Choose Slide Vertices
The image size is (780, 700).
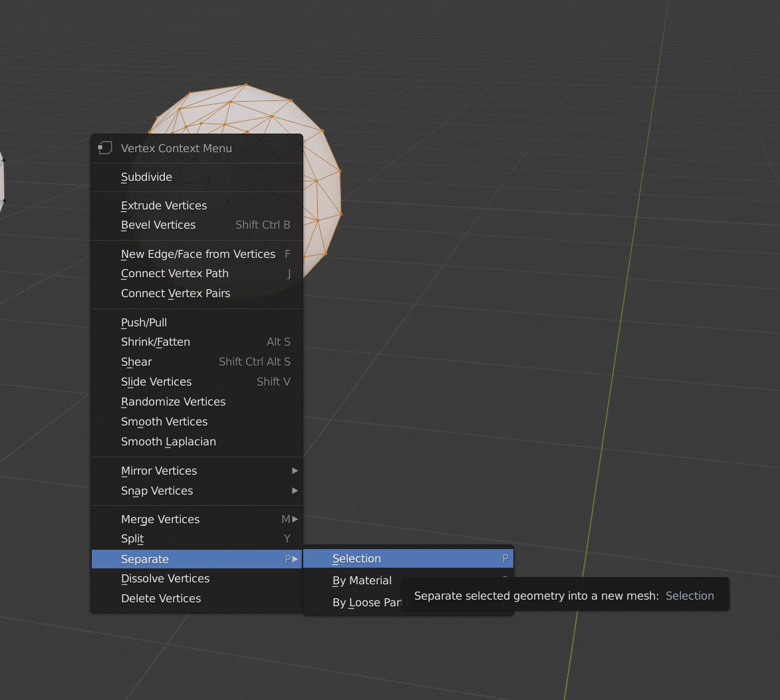tap(197, 382)
